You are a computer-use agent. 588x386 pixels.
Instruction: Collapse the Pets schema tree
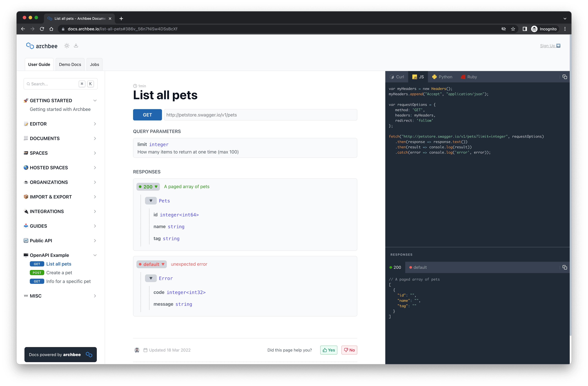coord(151,201)
